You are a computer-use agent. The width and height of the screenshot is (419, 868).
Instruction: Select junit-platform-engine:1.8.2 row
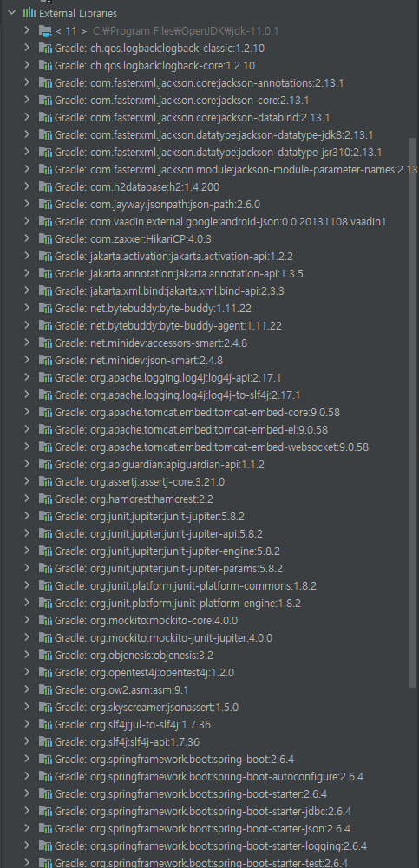[205, 603]
